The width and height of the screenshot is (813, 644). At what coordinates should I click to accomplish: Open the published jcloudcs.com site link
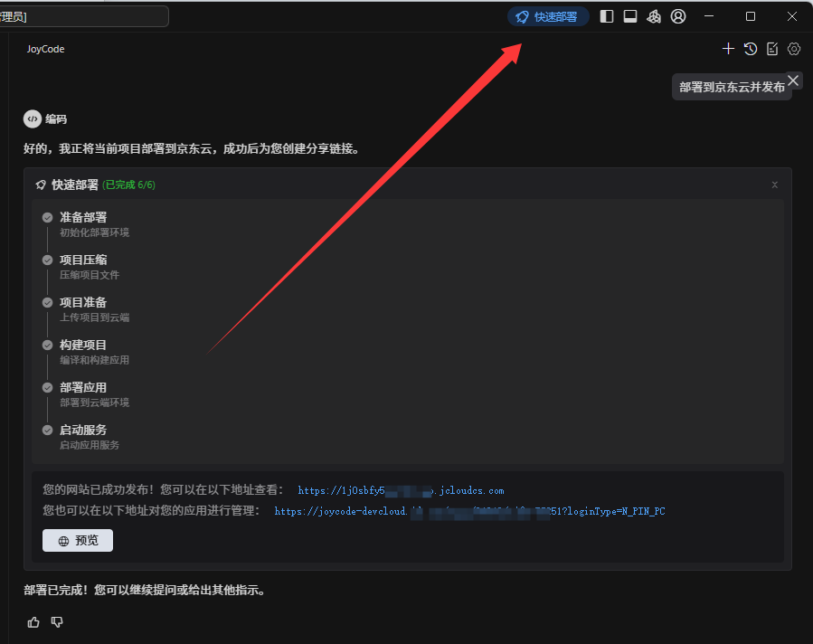point(401,490)
